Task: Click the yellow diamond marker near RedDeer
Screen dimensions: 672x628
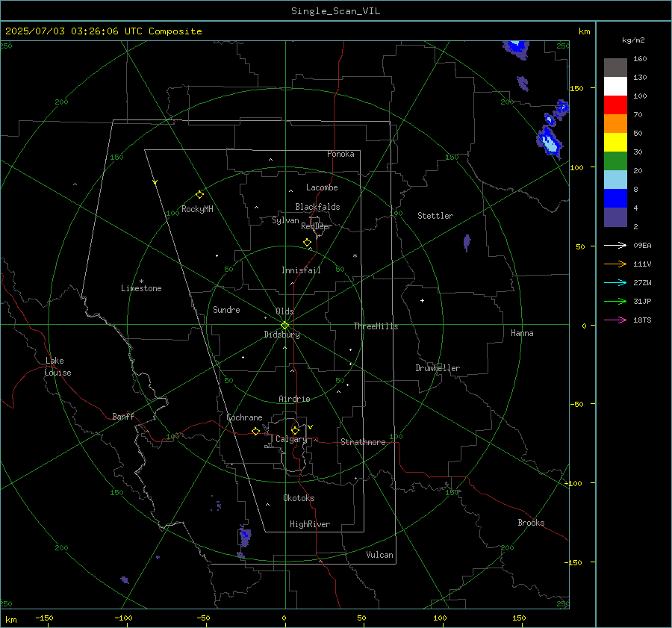Action: (308, 243)
